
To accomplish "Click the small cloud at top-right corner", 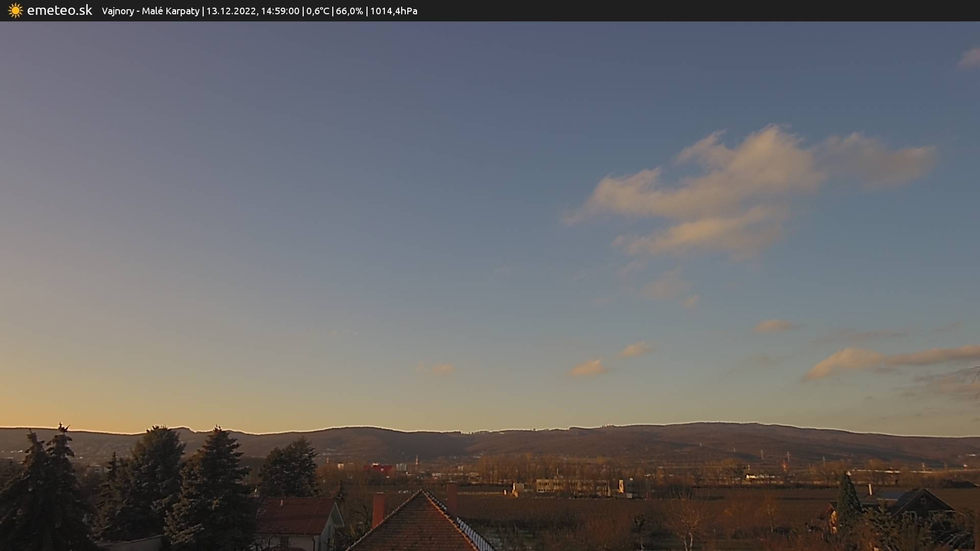I will [970, 59].
